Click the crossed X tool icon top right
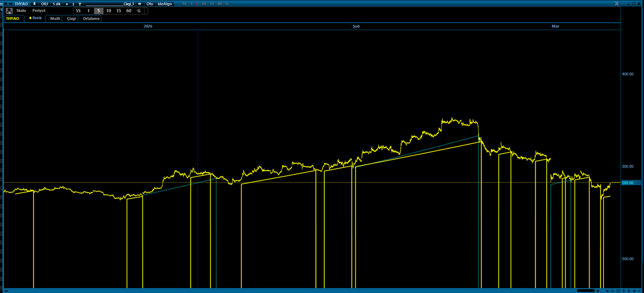The height and width of the screenshot is (293, 644). [x=617, y=3]
